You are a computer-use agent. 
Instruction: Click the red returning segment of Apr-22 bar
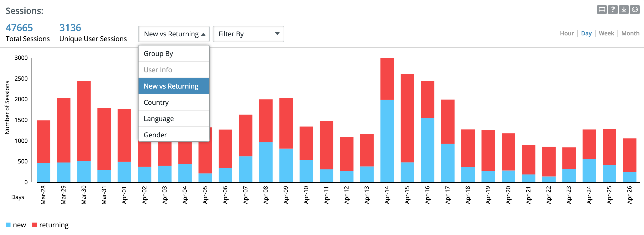(x=549, y=162)
